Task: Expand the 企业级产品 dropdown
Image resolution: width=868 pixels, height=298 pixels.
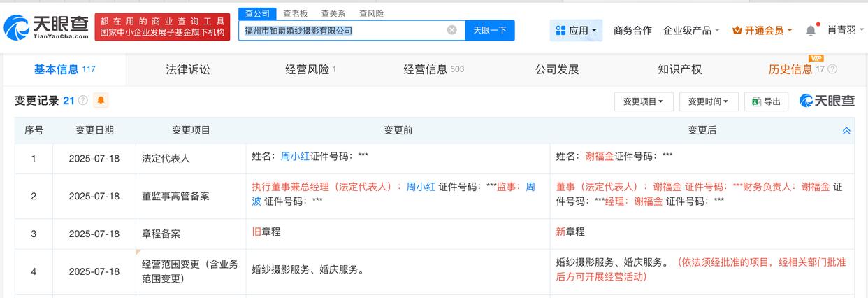Action: tap(691, 31)
